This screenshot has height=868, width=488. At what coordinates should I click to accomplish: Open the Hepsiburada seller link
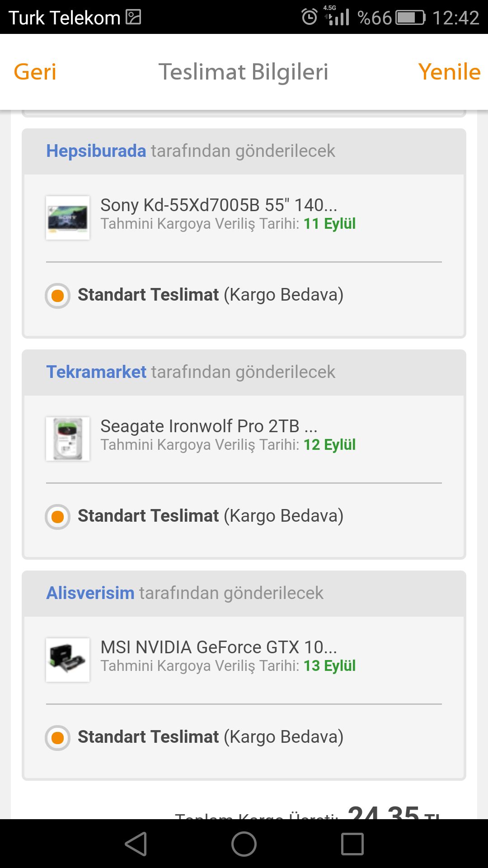96,151
